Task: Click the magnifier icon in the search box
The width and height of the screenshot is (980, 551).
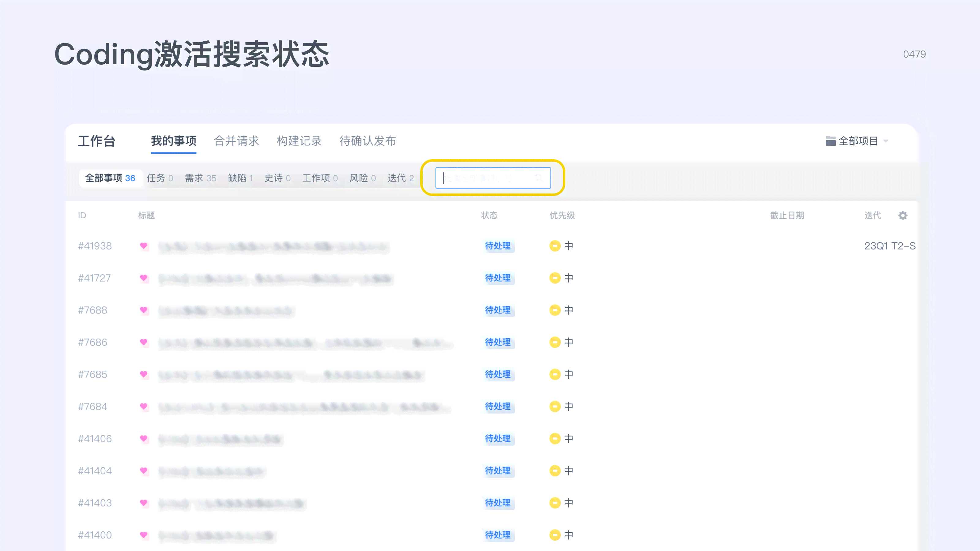Action: click(x=539, y=178)
